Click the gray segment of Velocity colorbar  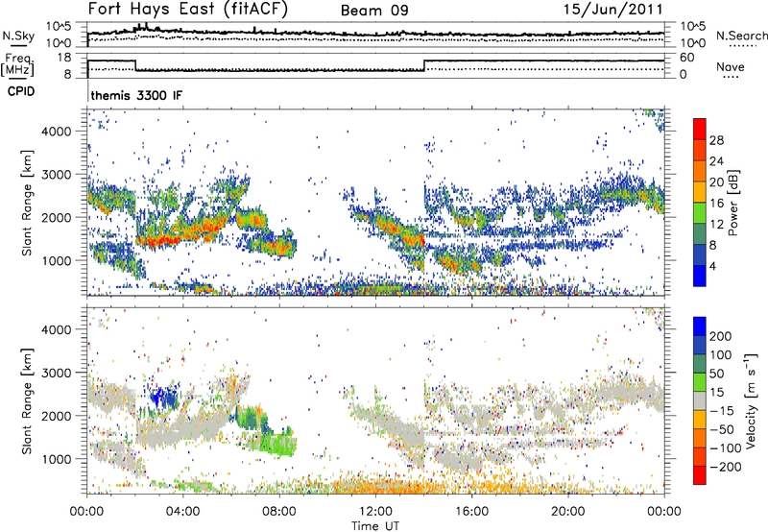tap(700, 401)
